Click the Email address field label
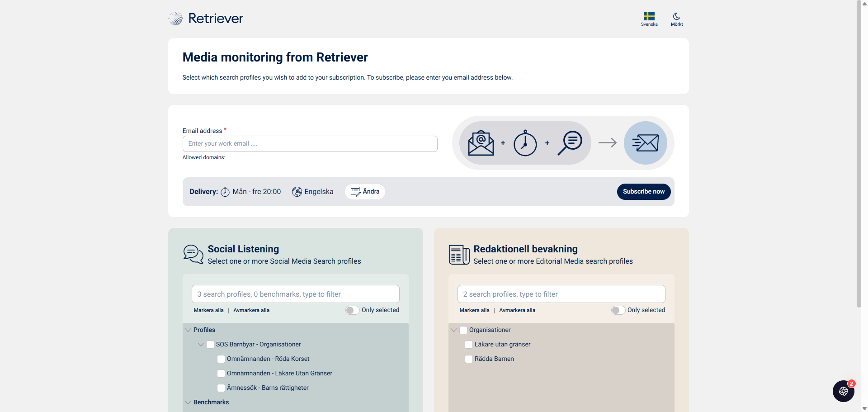 coord(203,131)
